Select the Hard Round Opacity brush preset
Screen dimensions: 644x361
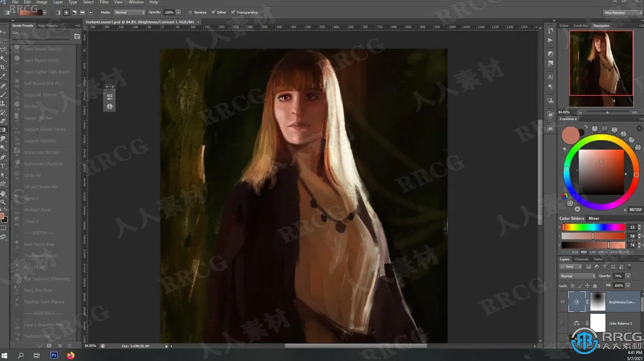[x=43, y=49]
